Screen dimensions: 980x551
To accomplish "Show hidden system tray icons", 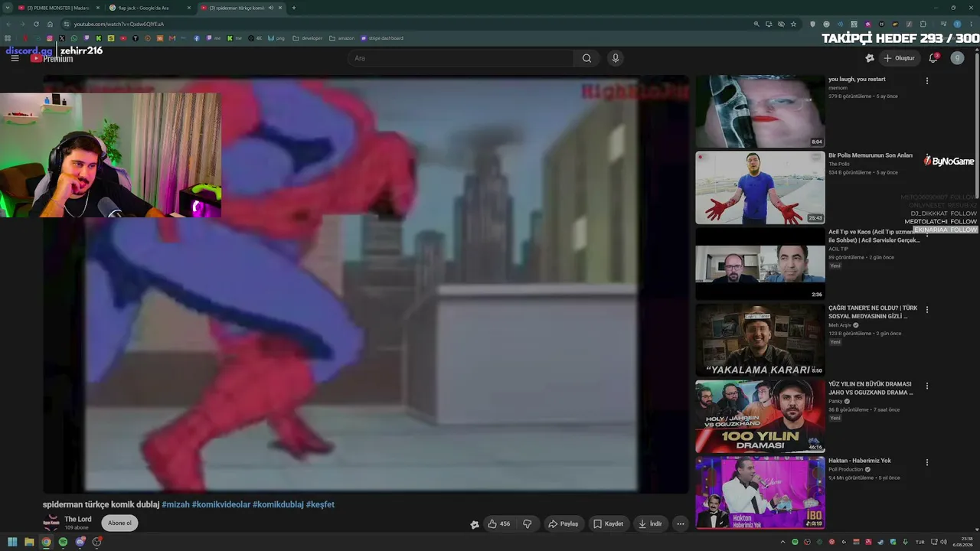I will tap(782, 542).
